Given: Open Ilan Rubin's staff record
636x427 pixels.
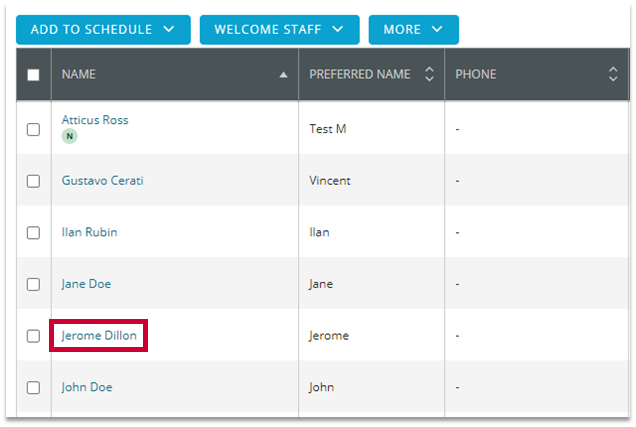Looking at the screenshot, I should click(x=89, y=233).
